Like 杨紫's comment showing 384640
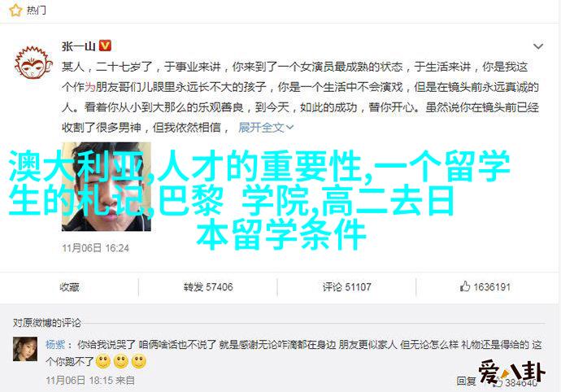The image size is (561, 392). pos(517,382)
